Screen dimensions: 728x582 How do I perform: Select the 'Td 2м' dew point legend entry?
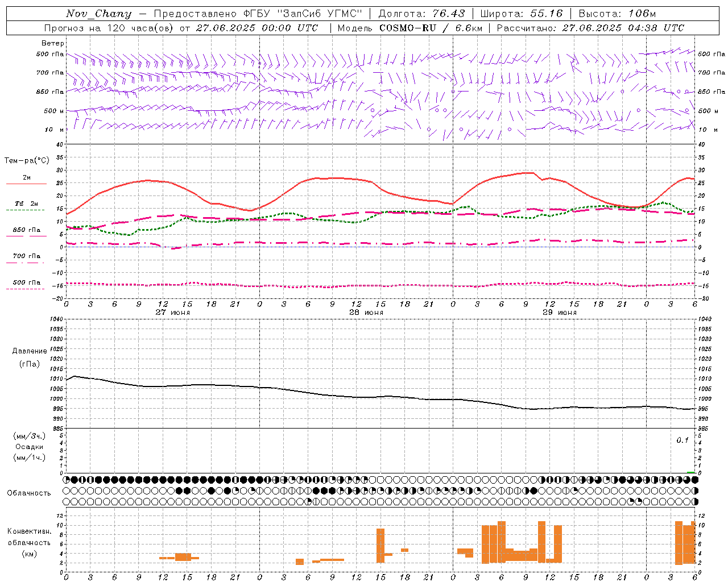click(x=27, y=203)
